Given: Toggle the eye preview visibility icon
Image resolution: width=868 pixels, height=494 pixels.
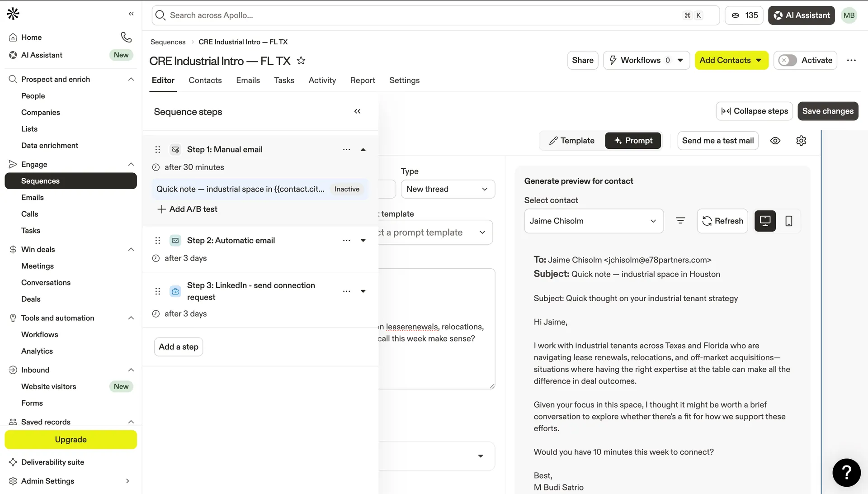Looking at the screenshot, I should (x=775, y=141).
